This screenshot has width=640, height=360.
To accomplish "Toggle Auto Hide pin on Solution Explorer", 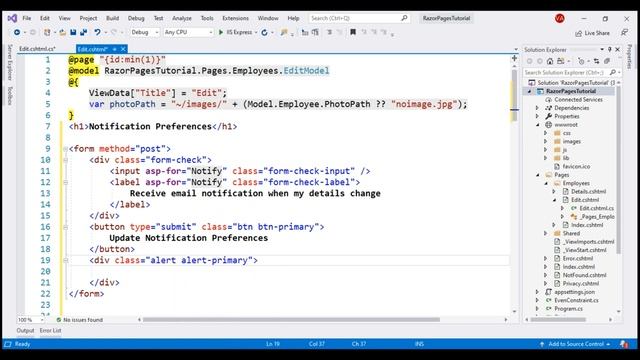I will tap(610, 49).
